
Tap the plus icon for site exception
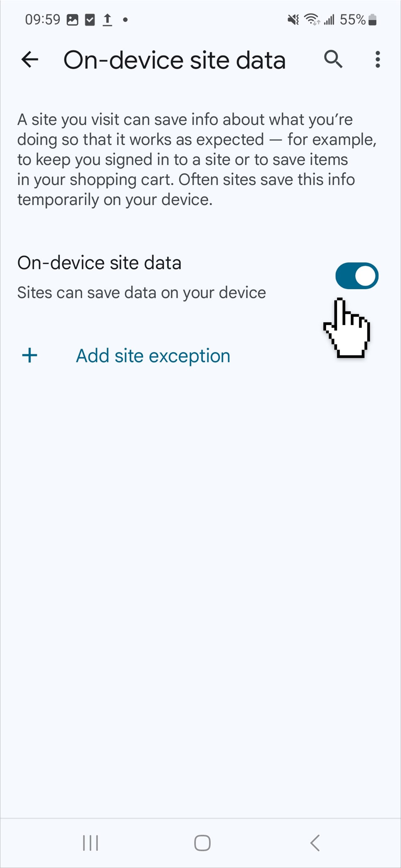tap(30, 356)
